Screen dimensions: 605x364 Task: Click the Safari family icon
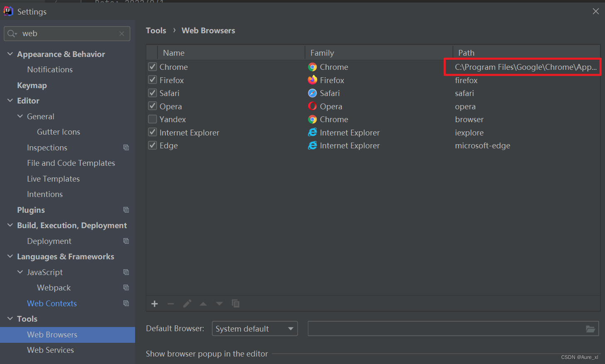coord(312,93)
